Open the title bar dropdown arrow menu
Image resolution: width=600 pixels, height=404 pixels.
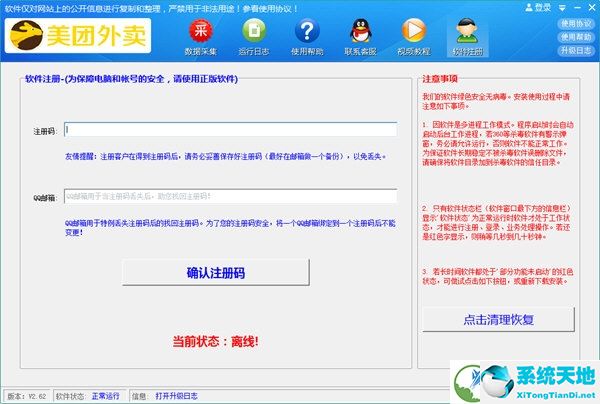562,8
